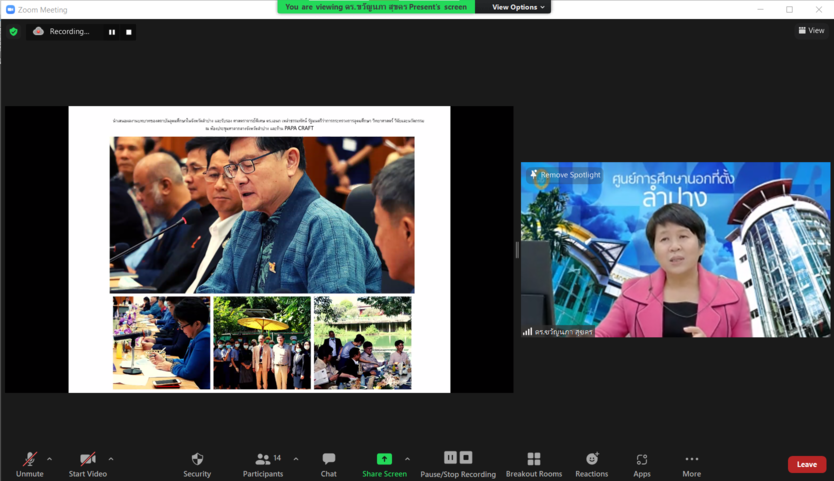Start video with the camera button
834x481 pixels.
pos(88,460)
